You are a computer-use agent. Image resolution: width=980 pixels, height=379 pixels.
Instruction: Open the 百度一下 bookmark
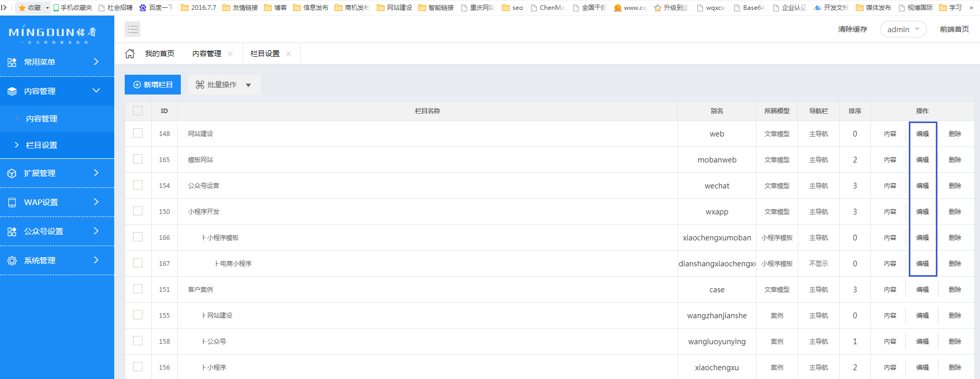(156, 8)
